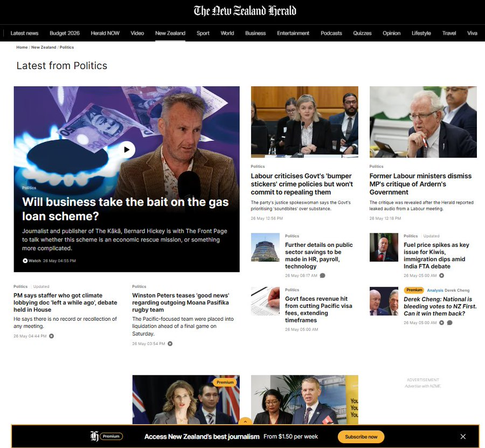Expand the banner with the orange chevron

point(245,421)
